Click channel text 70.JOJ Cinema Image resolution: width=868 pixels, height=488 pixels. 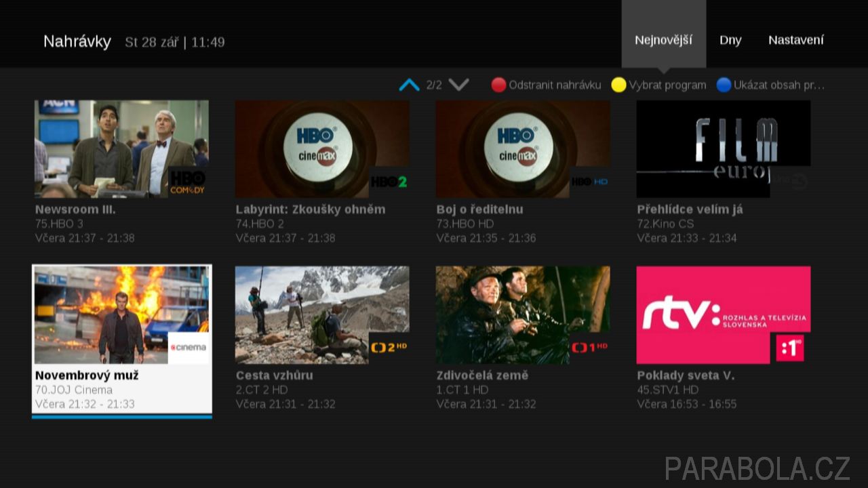coord(73,390)
